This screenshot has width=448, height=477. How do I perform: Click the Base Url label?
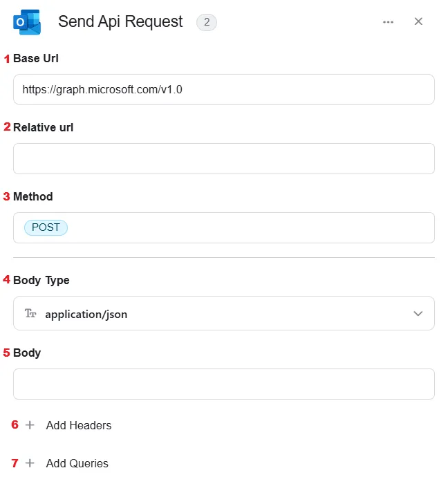pos(36,58)
